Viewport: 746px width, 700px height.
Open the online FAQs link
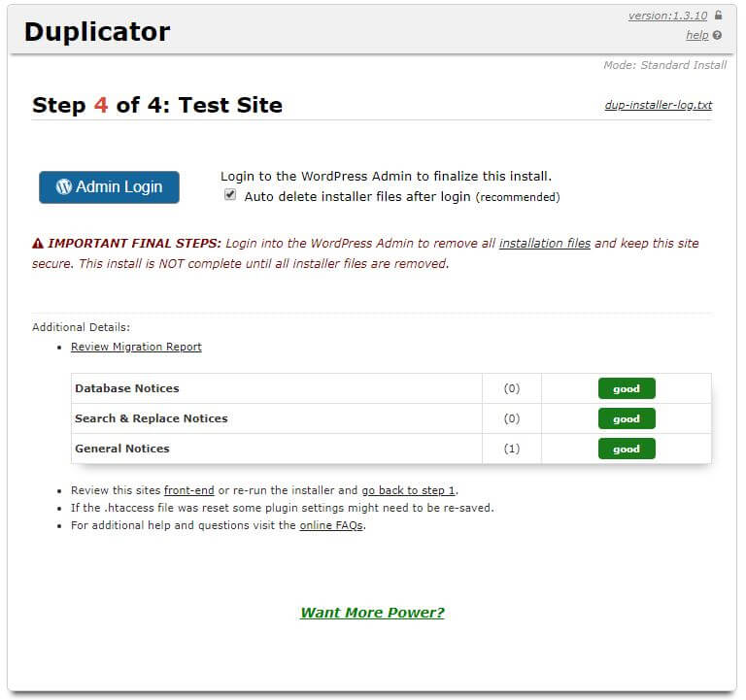(331, 525)
